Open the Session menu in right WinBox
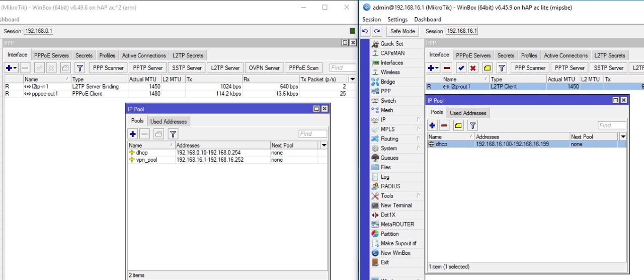This screenshot has width=644, height=280. (x=372, y=20)
